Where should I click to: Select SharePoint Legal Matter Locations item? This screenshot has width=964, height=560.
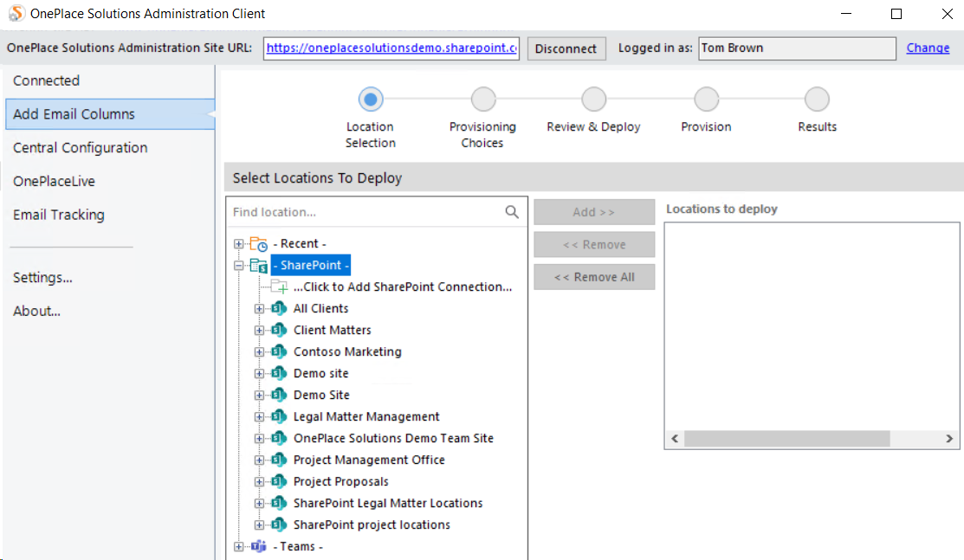[x=388, y=503]
